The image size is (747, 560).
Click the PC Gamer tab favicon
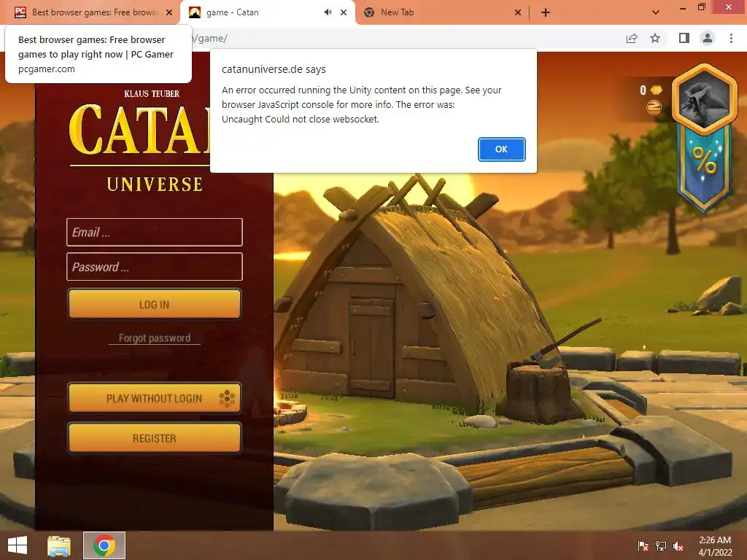[x=20, y=12]
